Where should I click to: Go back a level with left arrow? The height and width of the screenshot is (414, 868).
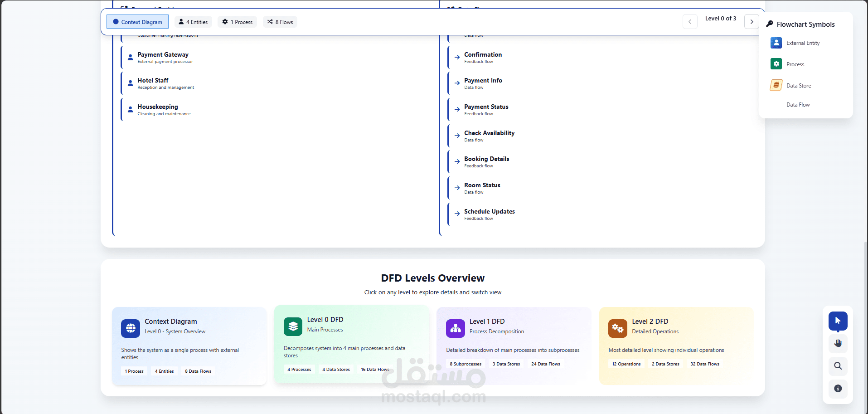pos(690,21)
